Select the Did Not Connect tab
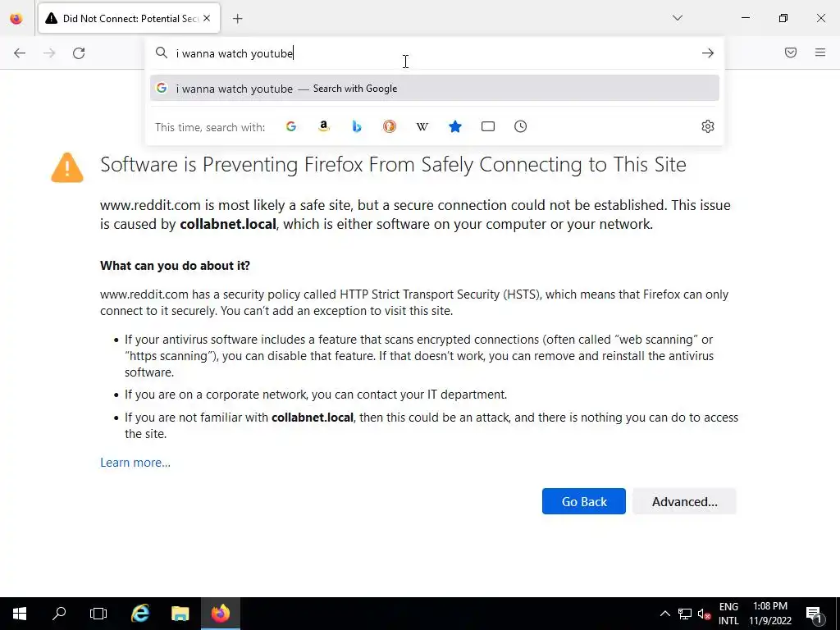Viewport: 840px width, 630px height. coord(129,19)
